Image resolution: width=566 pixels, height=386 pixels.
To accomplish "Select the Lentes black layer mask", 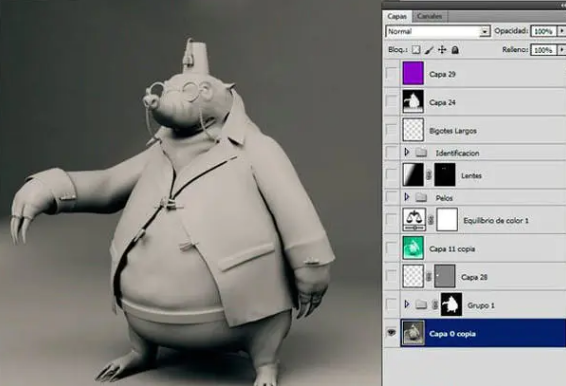I will coord(445,175).
